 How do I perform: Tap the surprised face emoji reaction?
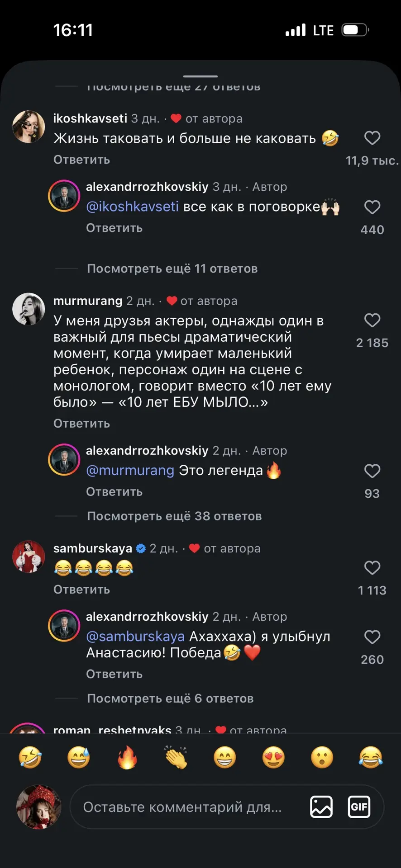(322, 757)
